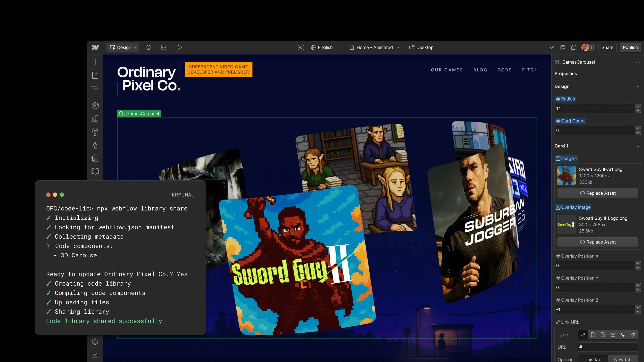
Task: Open the Interactions lightning bolt icon
Action: click(95, 145)
